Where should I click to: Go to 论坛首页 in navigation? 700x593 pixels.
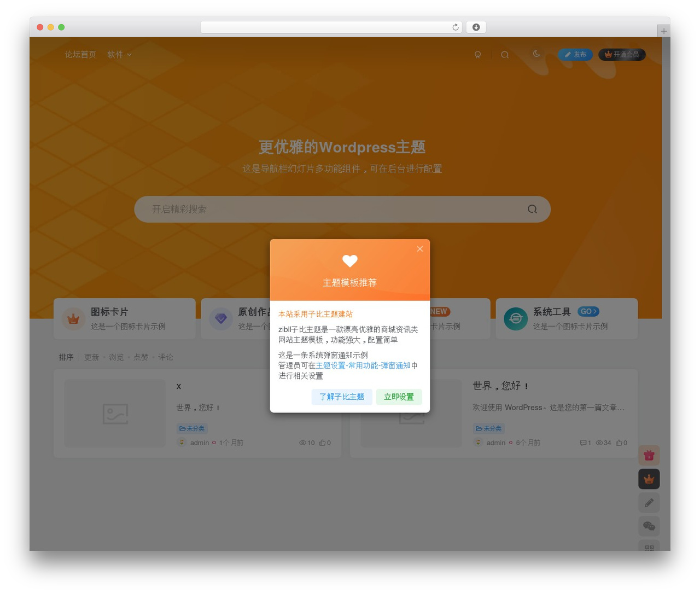coord(80,54)
